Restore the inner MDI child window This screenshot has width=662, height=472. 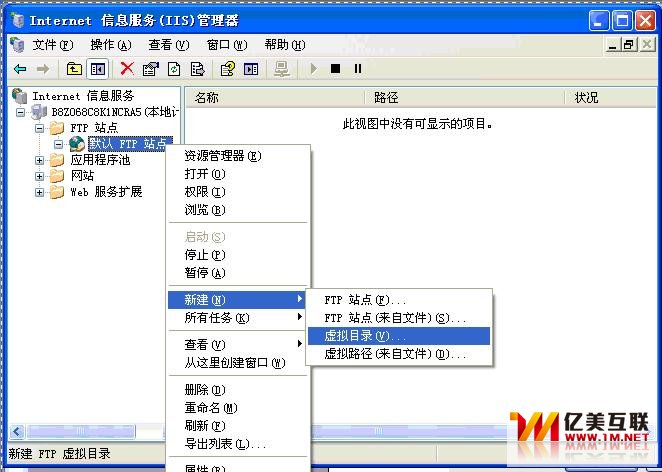click(629, 44)
